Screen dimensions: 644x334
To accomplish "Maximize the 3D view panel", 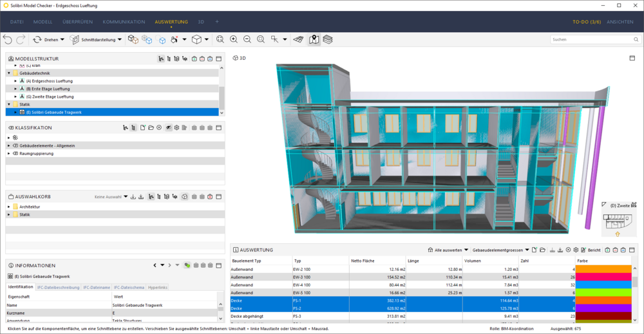I will 632,59.
